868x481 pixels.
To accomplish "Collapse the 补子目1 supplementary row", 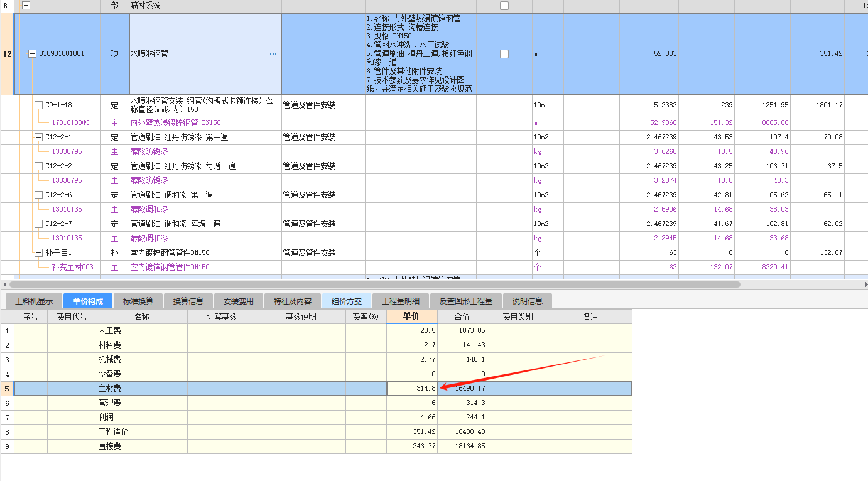I will [38, 252].
